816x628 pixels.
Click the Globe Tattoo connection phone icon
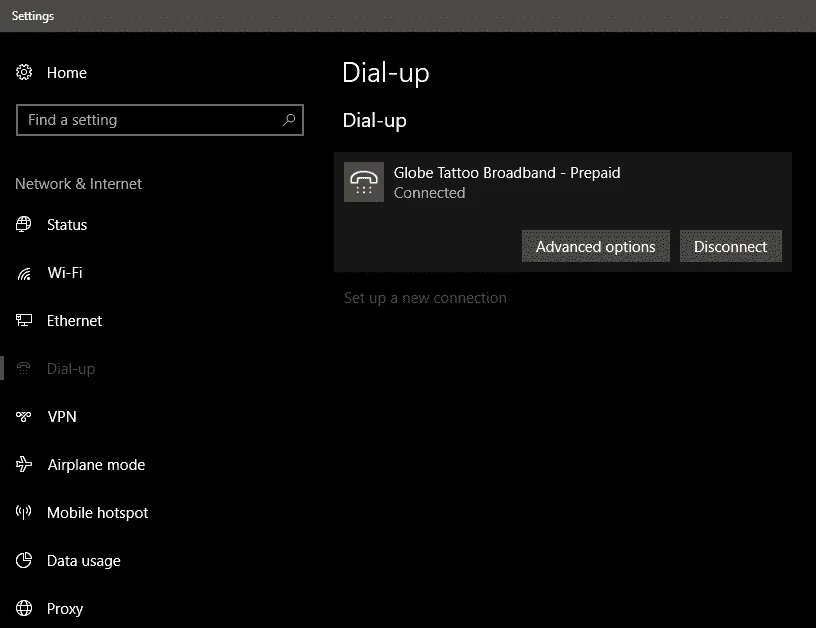(364, 182)
